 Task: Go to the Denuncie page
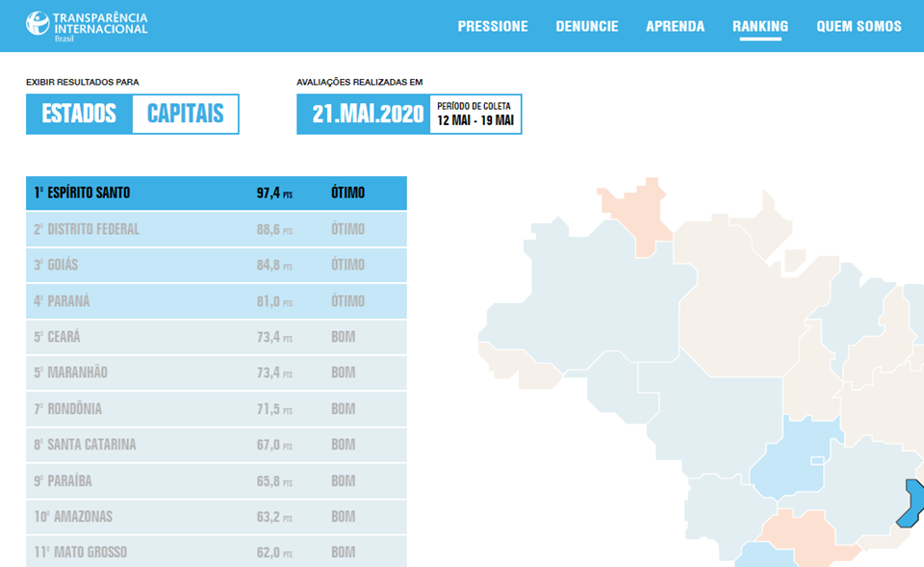(x=587, y=26)
